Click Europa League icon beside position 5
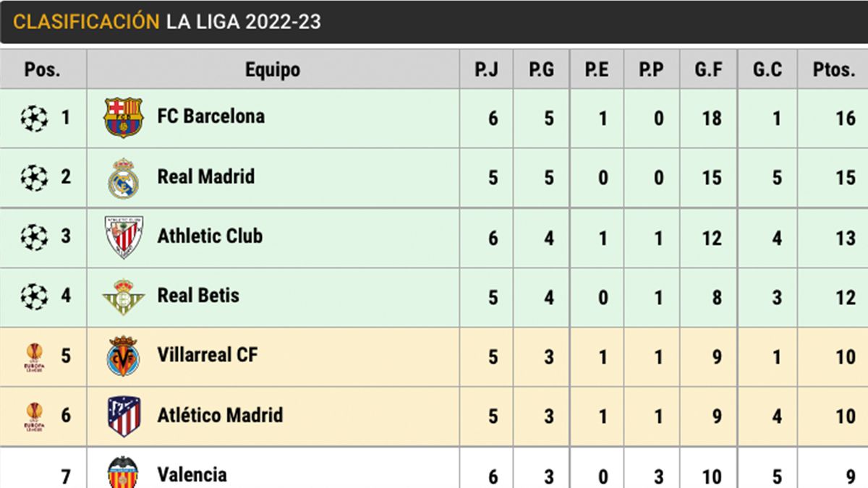Viewport: 868px width, 488px height. click(x=34, y=356)
